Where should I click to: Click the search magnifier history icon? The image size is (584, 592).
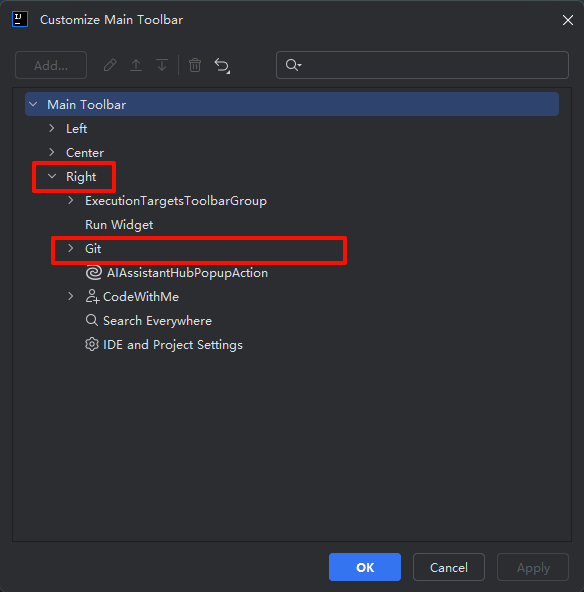tap(293, 65)
